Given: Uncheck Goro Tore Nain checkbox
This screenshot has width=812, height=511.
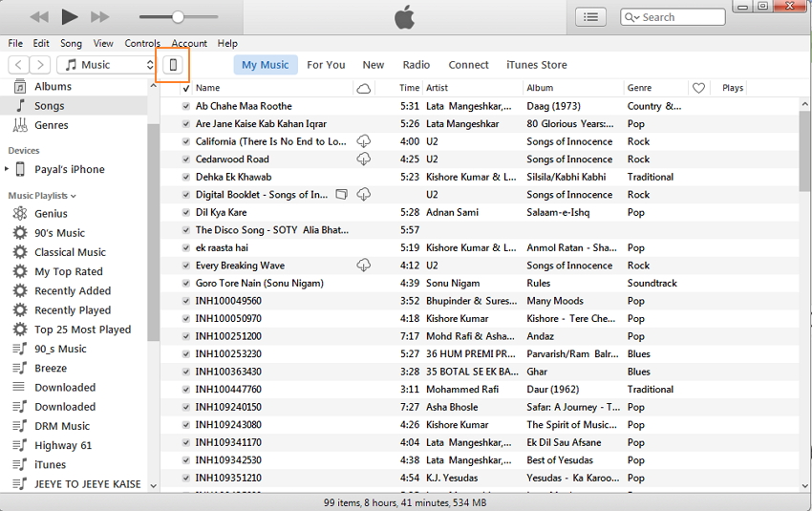Looking at the screenshot, I should [186, 283].
